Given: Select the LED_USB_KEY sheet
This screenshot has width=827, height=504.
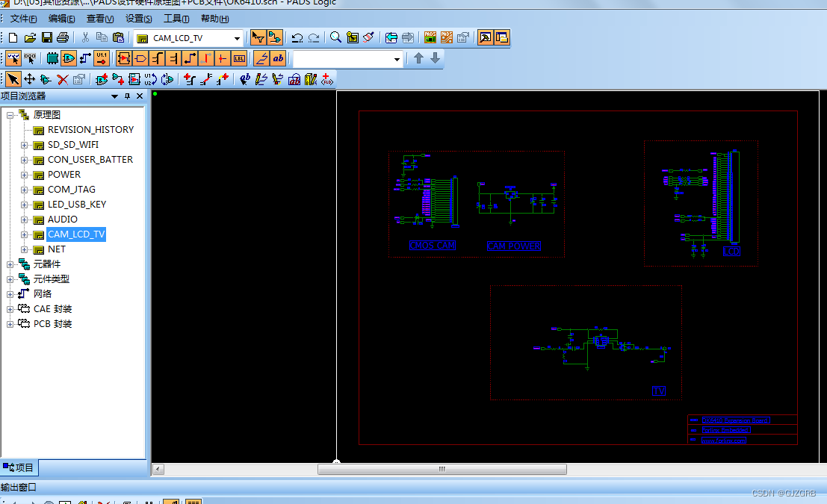Looking at the screenshot, I should coord(77,205).
